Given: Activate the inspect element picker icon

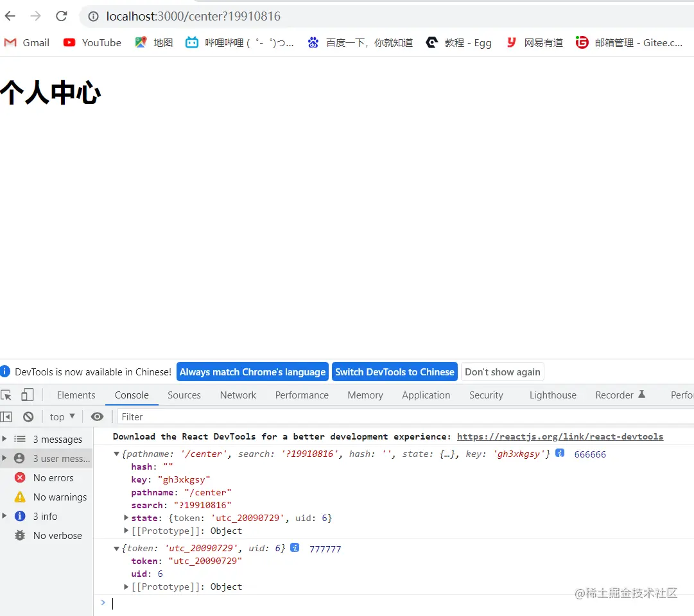Looking at the screenshot, I should (6, 395).
